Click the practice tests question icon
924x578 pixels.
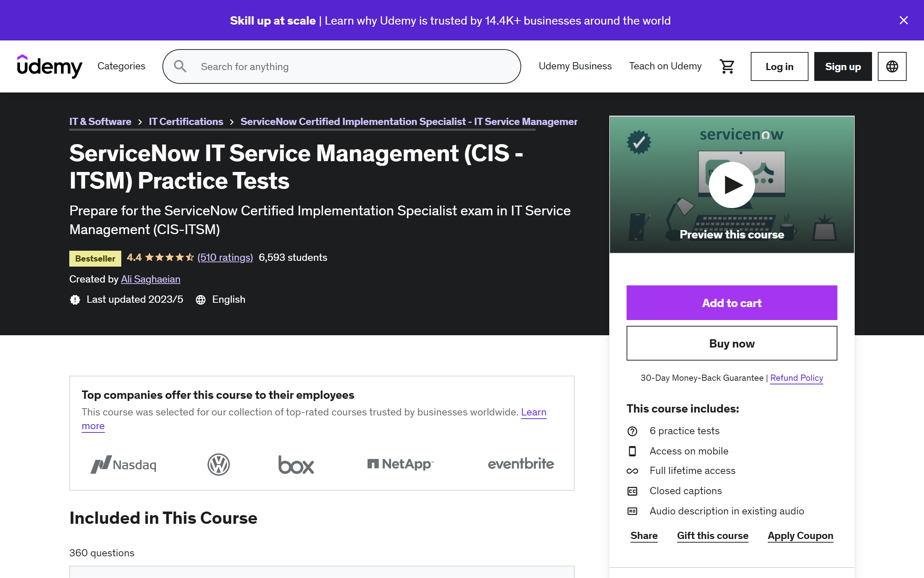[x=632, y=431]
